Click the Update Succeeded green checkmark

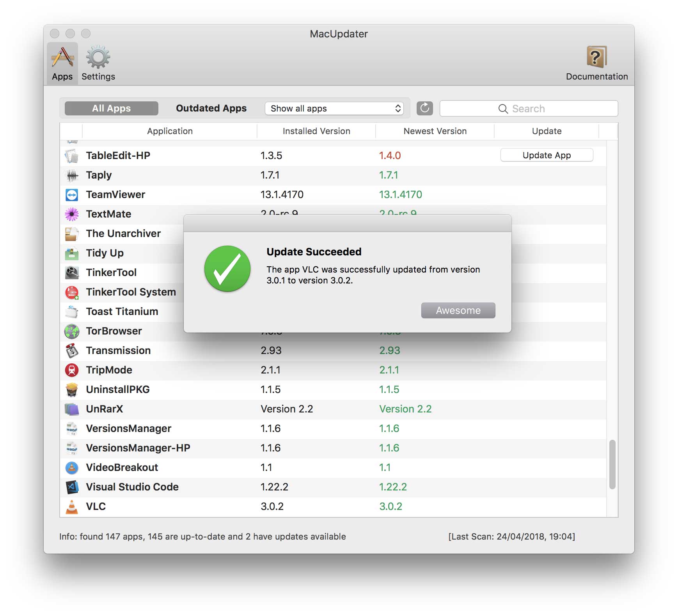227,269
